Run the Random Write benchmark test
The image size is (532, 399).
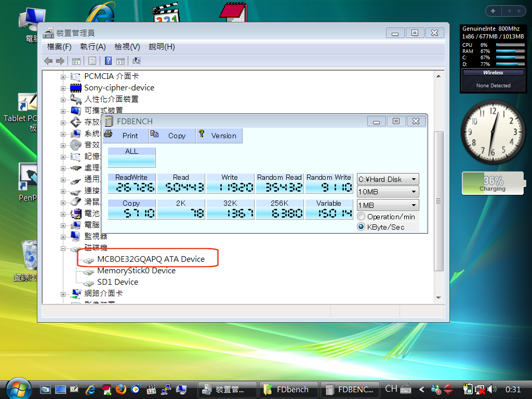[329, 183]
